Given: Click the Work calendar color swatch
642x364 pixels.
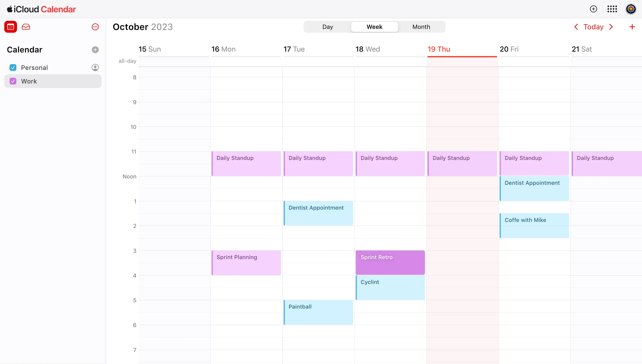Looking at the screenshot, I should pyautogui.click(x=13, y=81).
